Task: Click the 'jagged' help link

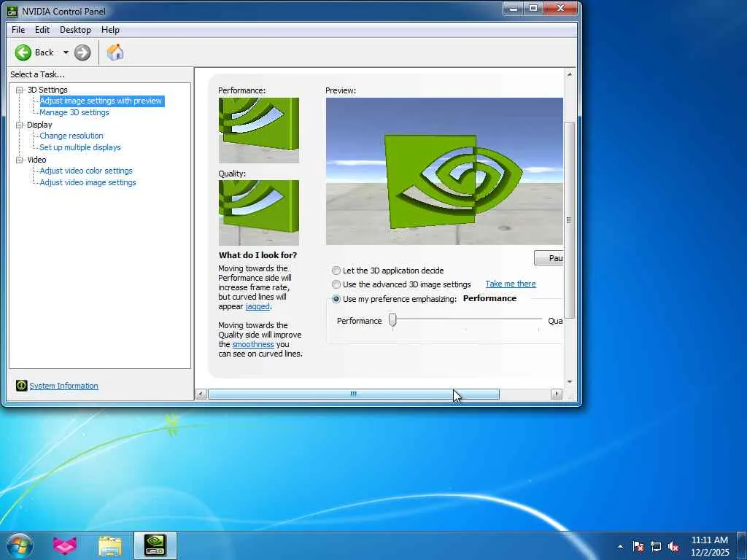Action: [x=258, y=306]
